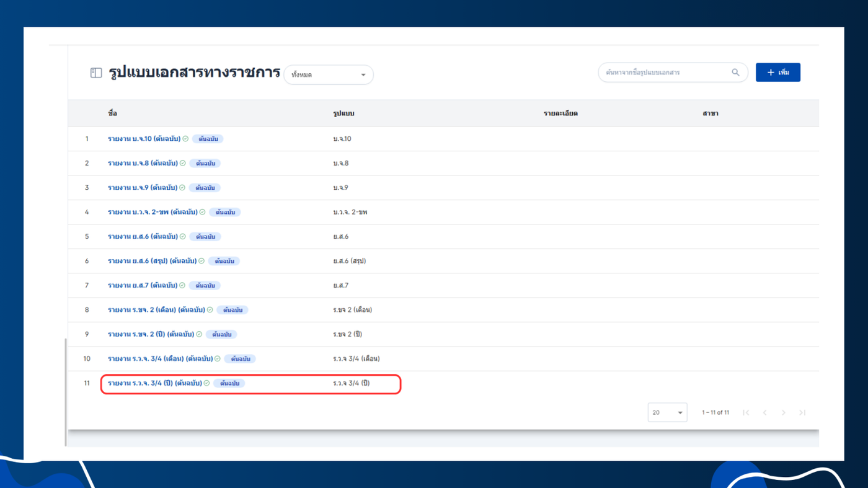The image size is (868, 488).
Task: Click the green check icon beside รายงาน บ.ว.จ. 2-ชพ
Action: 203,212
